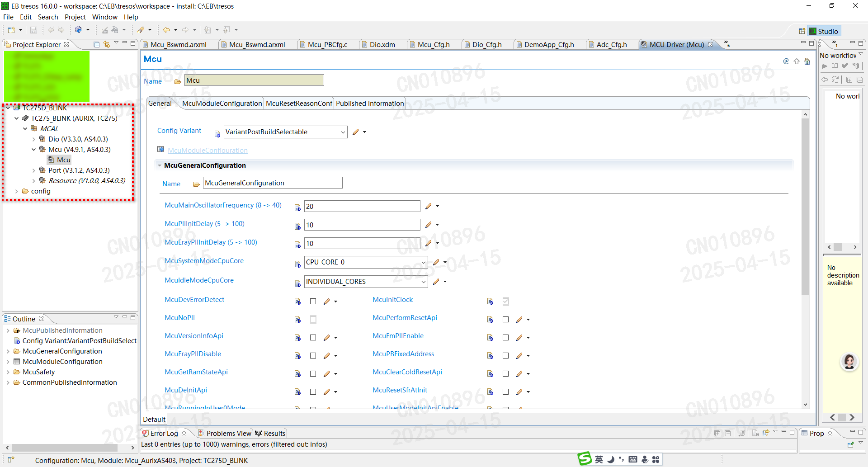Toggle the McuPBFixedAddress checkbox
868x467 pixels.
click(x=506, y=356)
